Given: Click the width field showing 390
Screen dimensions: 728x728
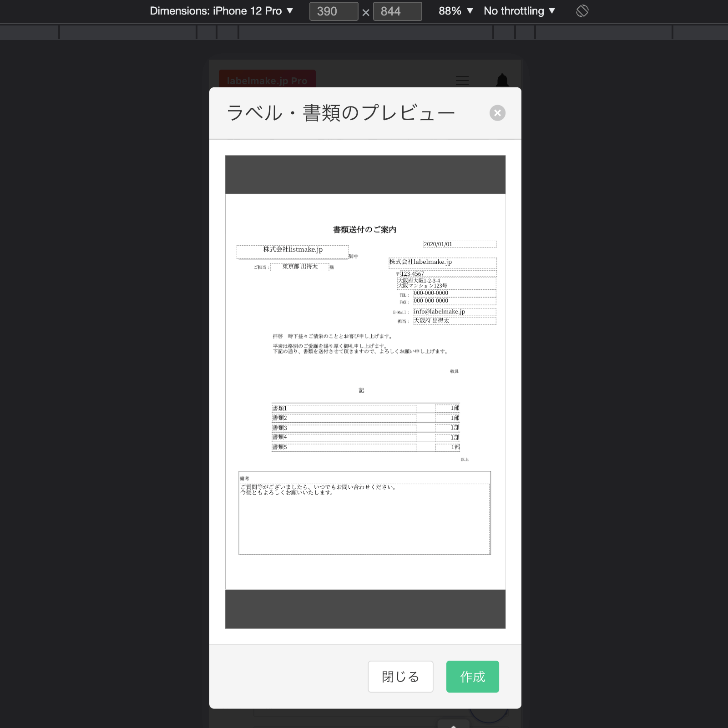Looking at the screenshot, I should [334, 11].
